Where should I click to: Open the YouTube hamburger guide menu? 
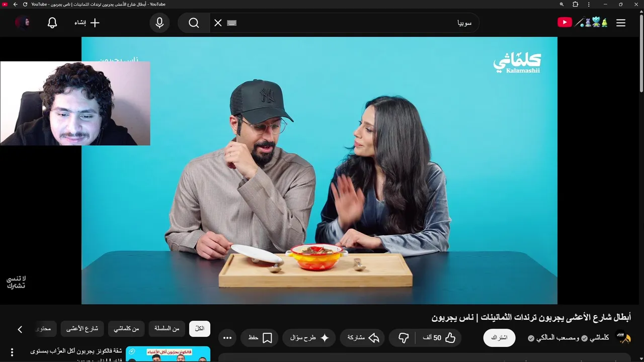(x=621, y=23)
